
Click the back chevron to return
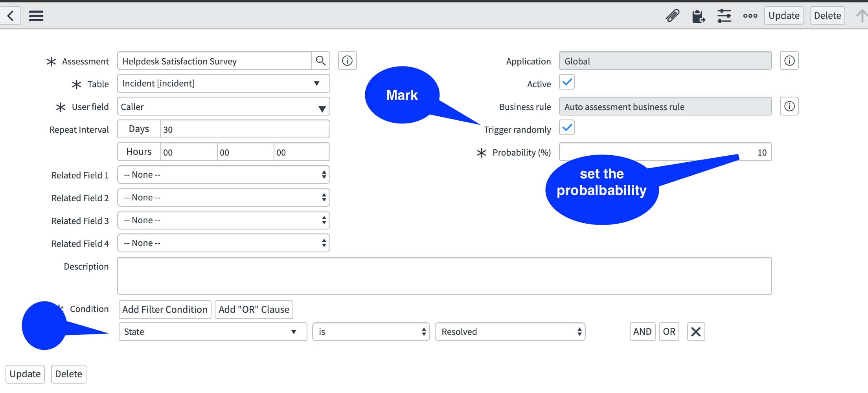(x=11, y=16)
